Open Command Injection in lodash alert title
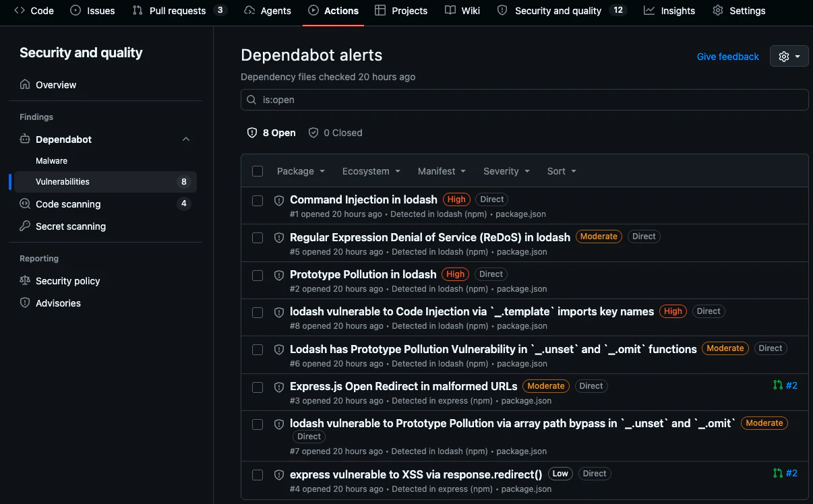This screenshot has height=504, width=813. pos(363,199)
